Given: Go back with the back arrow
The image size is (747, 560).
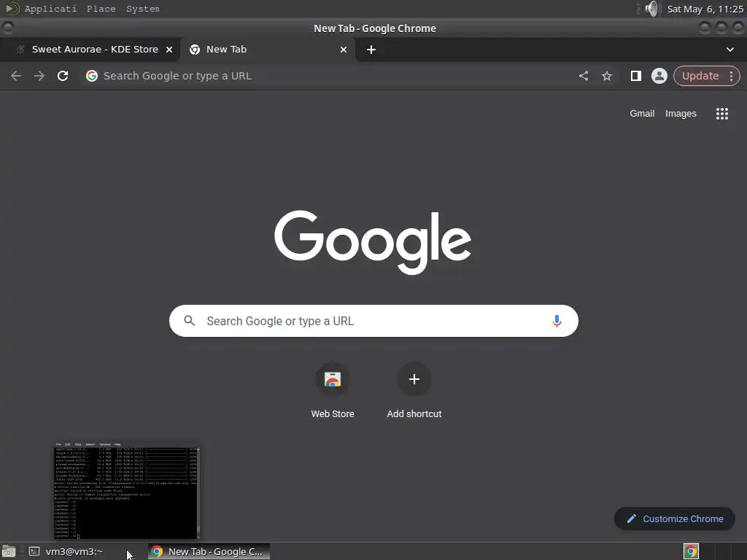Looking at the screenshot, I should pyautogui.click(x=16, y=76).
